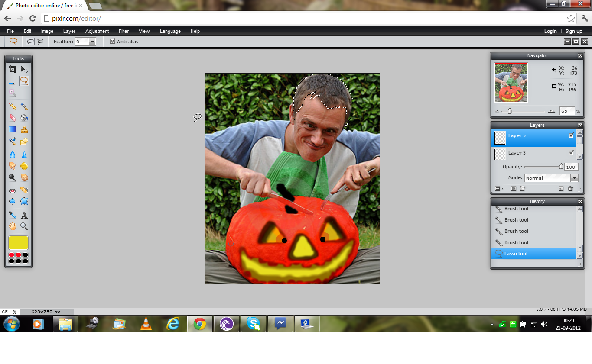Select the Pinch tool
Screen dimensions: 592x364
24,201
